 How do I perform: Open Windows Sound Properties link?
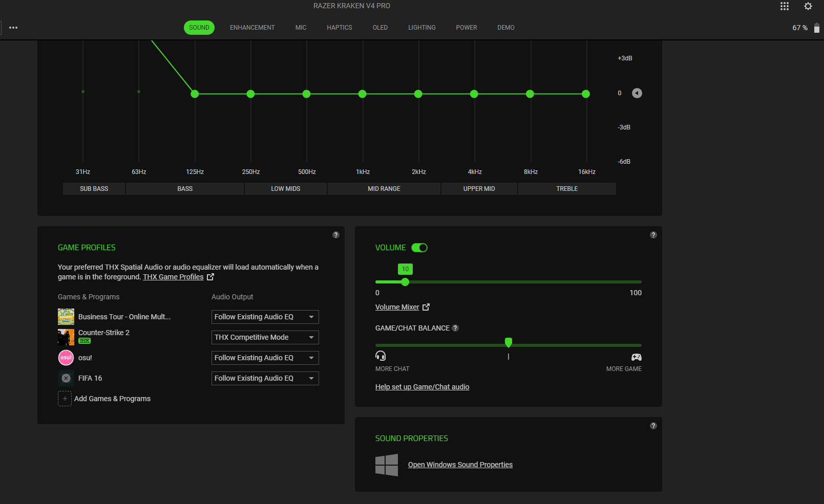[460, 465]
